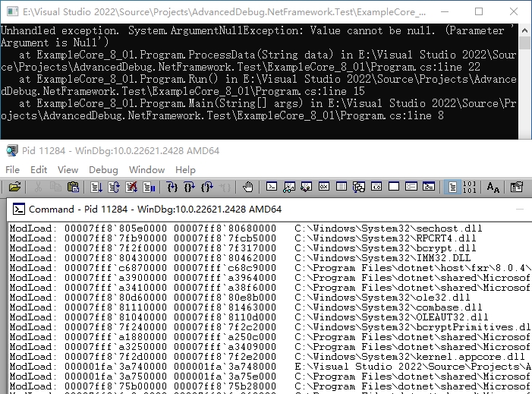Viewport: 532px width, 394px height.
Task: Open the Watch window from toolbar
Action: (289, 187)
